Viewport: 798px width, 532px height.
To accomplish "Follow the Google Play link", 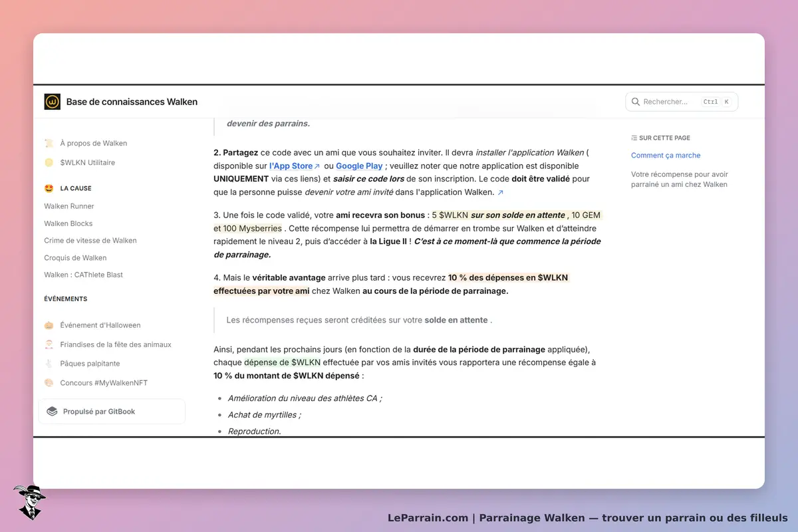I will [x=359, y=166].
